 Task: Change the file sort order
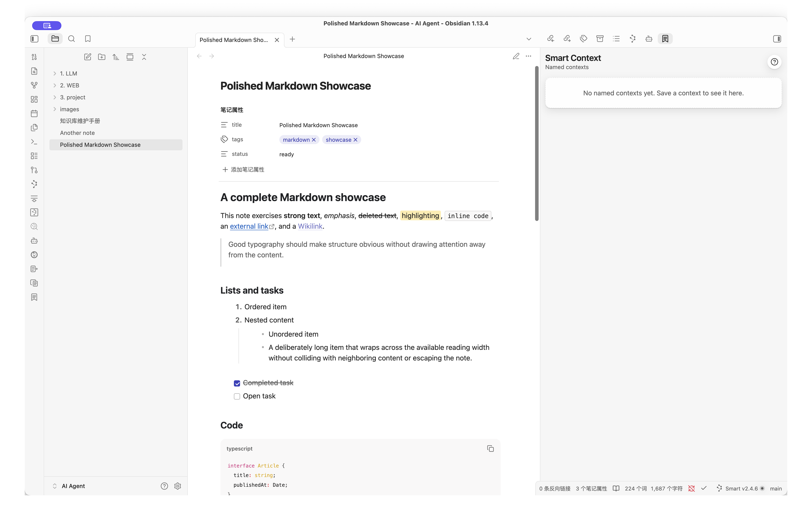pyautogui.click(x=116, y=57)
